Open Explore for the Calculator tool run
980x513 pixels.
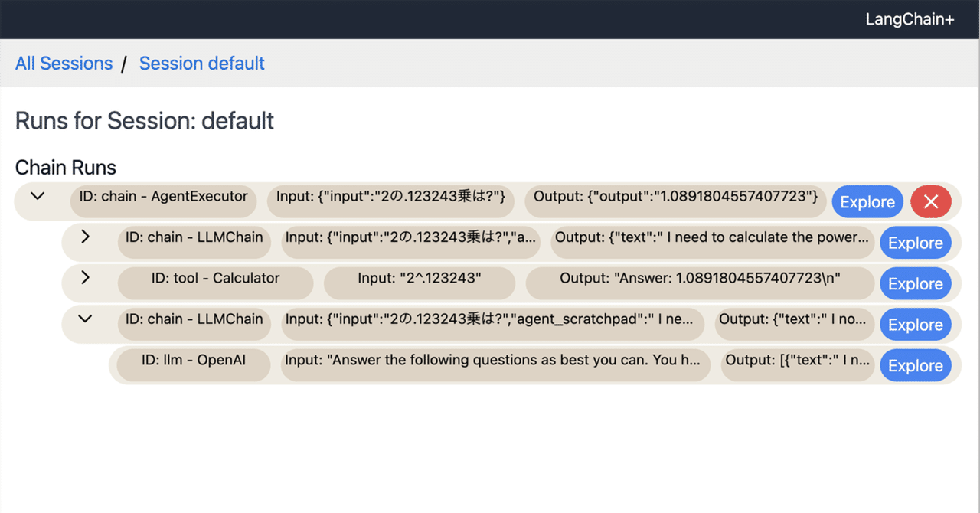(x=916, y=283)
